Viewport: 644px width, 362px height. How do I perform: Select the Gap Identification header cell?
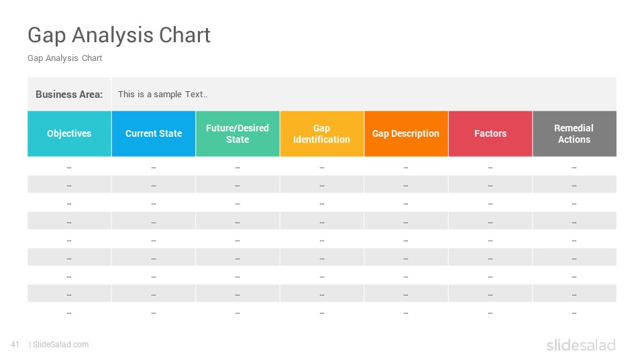pos(322,133)
